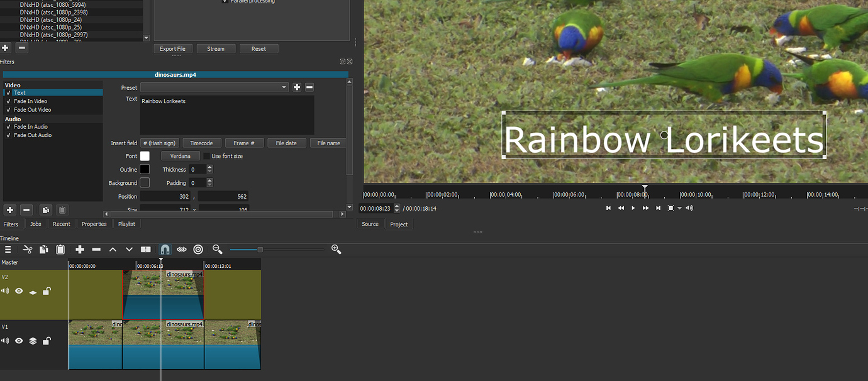This screenshot has height=381, width=868.
Task: Mute the V2 track
Action: (5, 291)
